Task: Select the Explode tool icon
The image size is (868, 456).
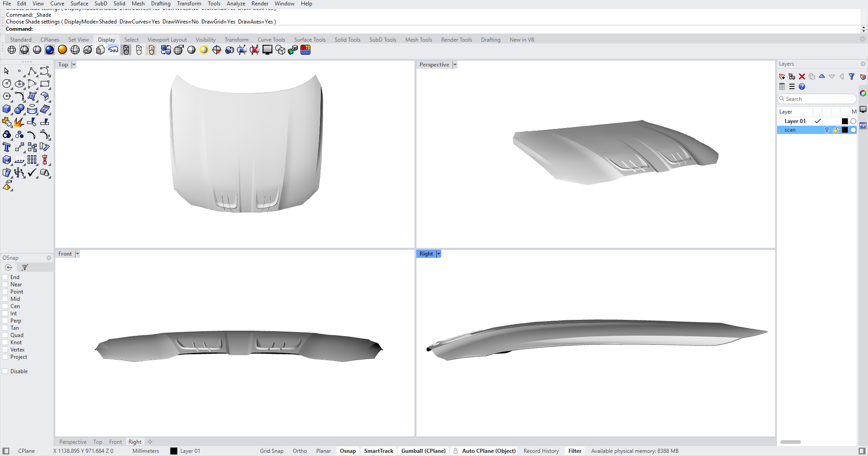Action: tap(19, 122)
